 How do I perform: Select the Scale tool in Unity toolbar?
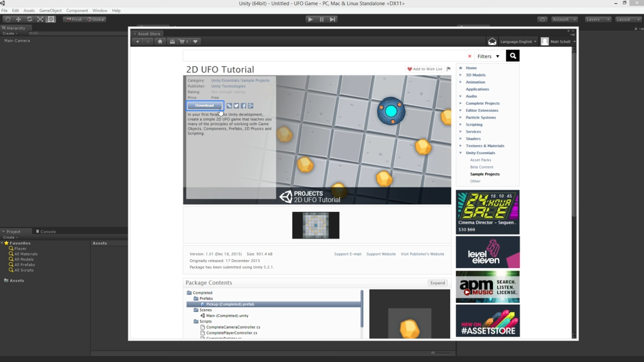40,20
